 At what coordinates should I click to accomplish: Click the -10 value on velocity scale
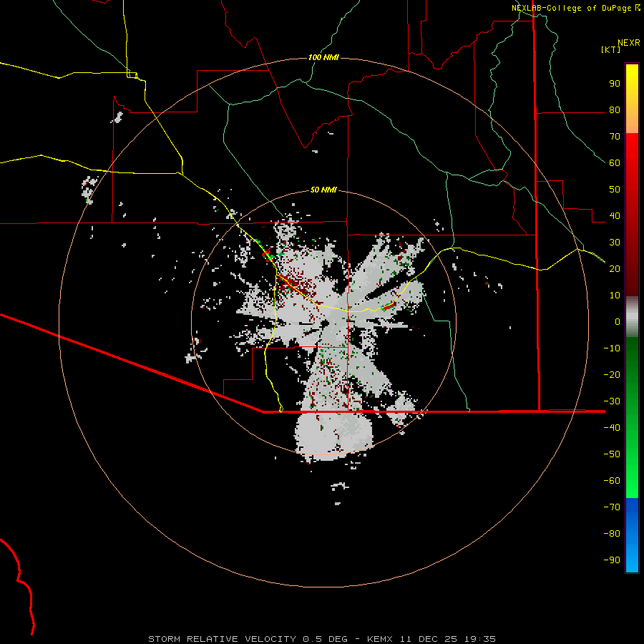click(x=612, y=348)
